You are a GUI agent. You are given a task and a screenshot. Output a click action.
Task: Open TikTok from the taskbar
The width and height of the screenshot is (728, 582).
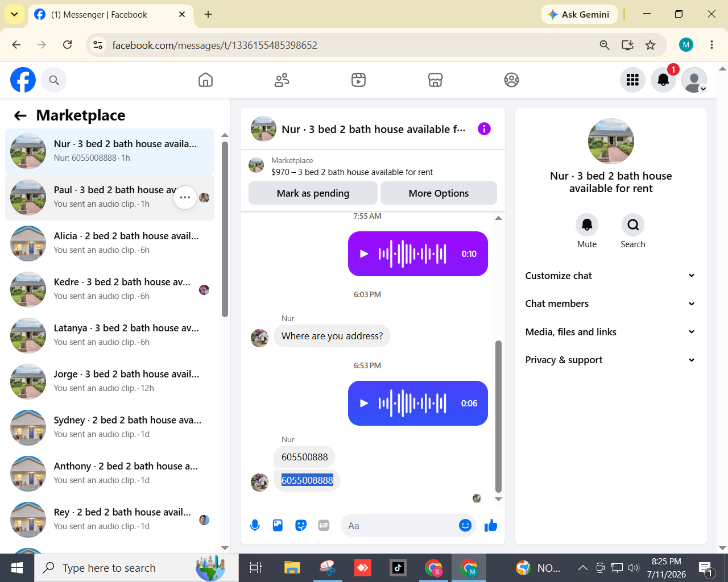[x=398, y=568]
